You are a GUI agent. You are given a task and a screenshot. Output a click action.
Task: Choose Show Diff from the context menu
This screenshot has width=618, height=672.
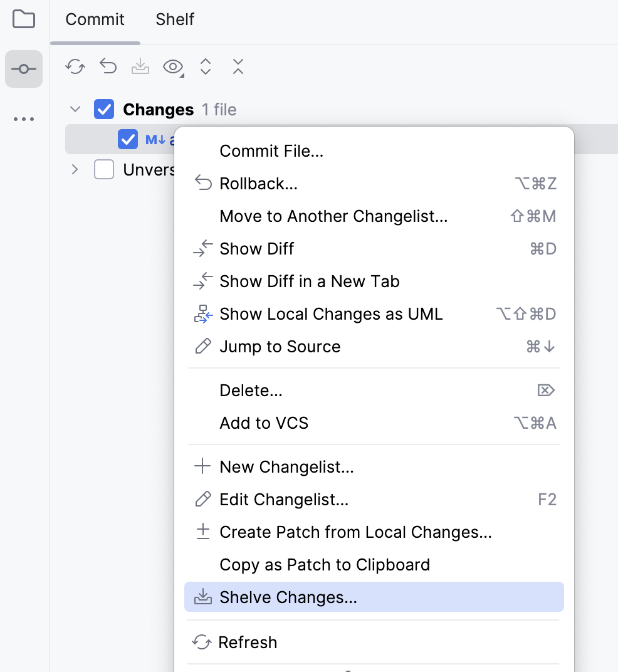256,248
